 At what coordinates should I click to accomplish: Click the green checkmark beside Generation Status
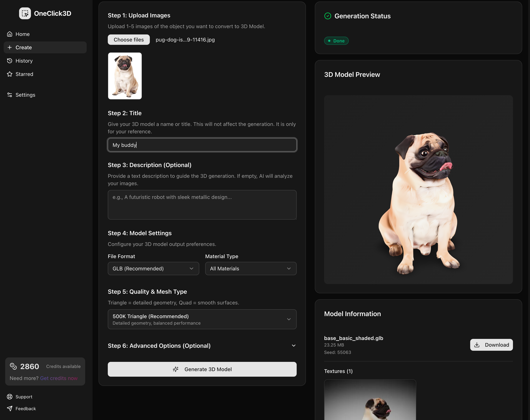328,16
